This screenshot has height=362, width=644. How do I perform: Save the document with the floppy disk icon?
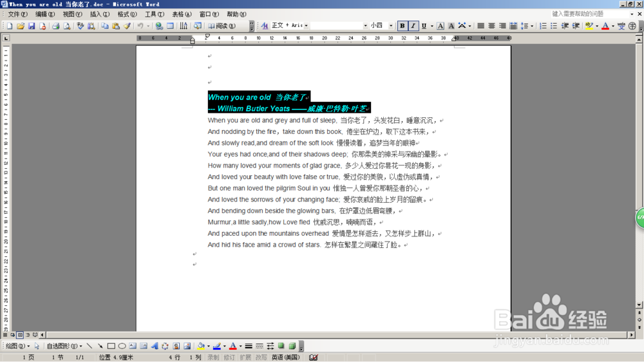32,26
